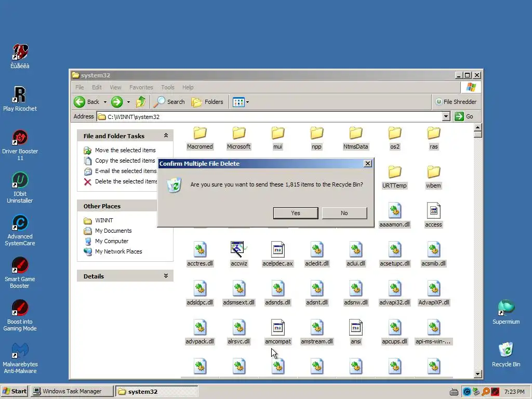Cancel deletion with the No button

(344, 213)
